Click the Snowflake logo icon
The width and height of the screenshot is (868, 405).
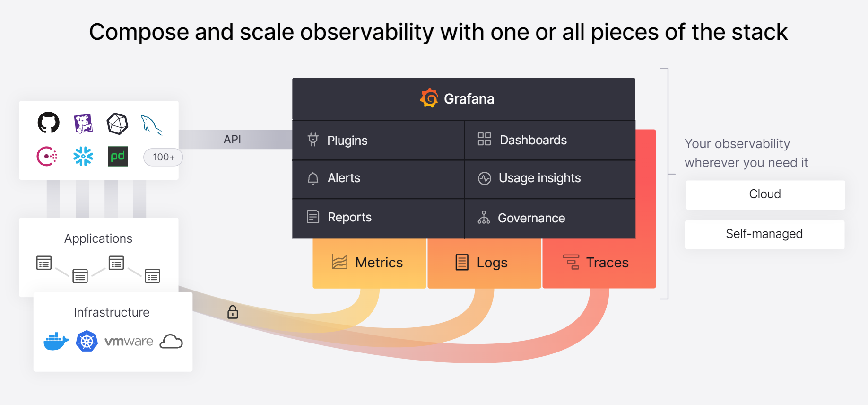[x=83, y=157]
